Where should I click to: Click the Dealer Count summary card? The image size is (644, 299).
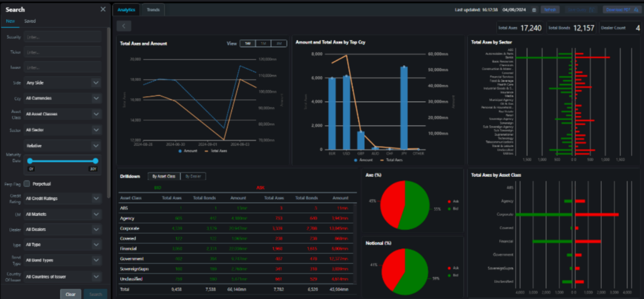pos(619,28)
